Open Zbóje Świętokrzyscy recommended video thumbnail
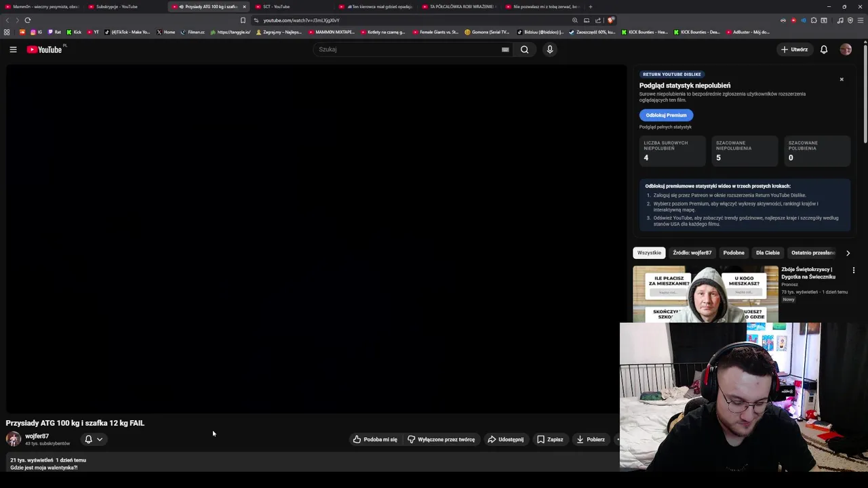868x488 pixels. (705, 294)
